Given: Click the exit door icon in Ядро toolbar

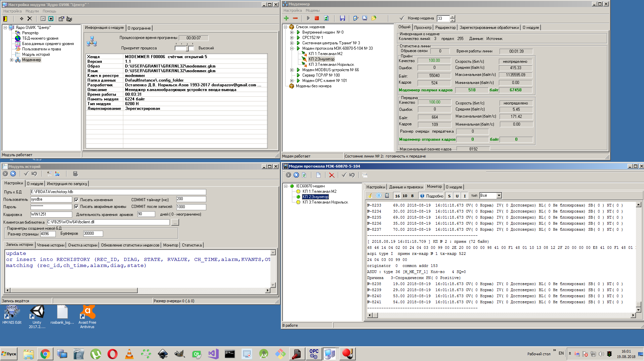Looking at the screenshot, I should tap(5, 19).
